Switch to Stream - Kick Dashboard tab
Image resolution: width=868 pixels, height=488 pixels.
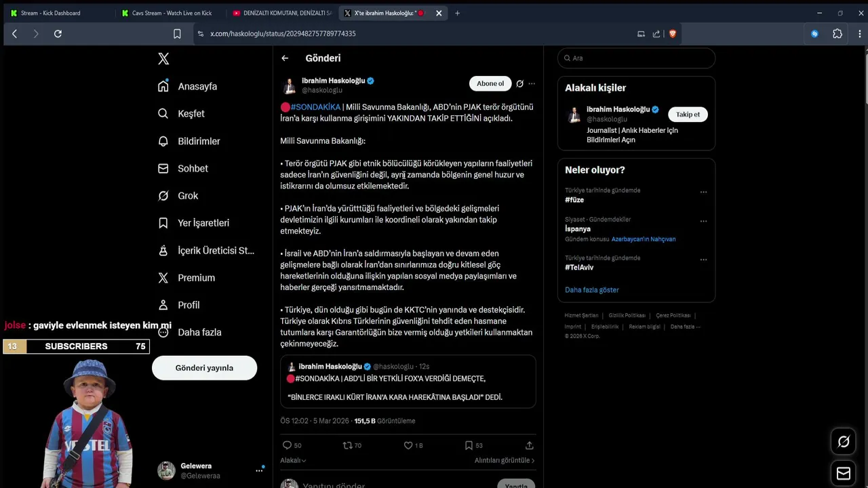point(57,13)
